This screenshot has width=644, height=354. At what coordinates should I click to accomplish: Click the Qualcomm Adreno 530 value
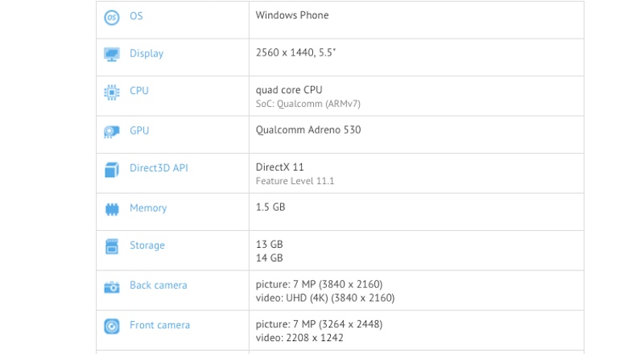pos(308,130)
